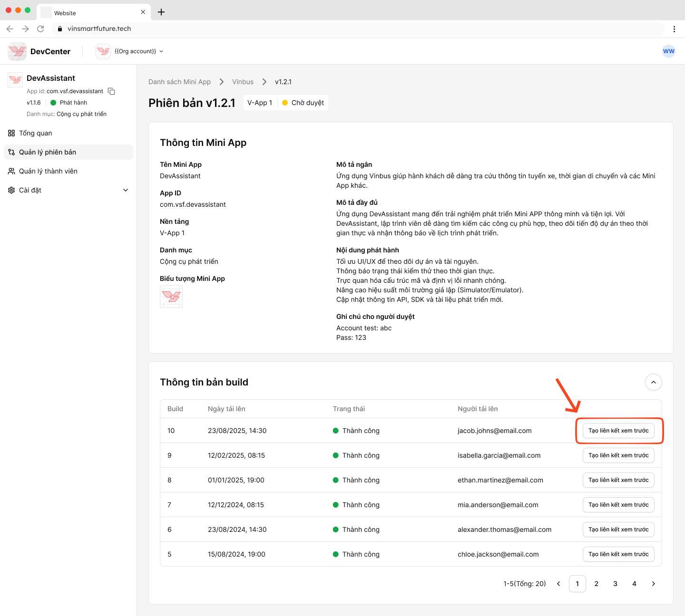This screenshot has height=616, width=685.
Task: Click the Ngày tải lên column header
Action: click(x=226, y=409)
